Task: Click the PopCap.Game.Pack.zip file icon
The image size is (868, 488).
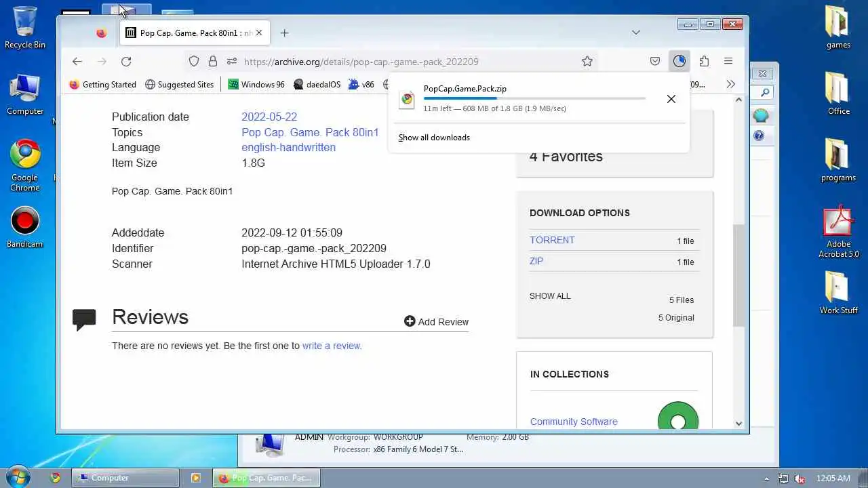Action: click(407, 99)
